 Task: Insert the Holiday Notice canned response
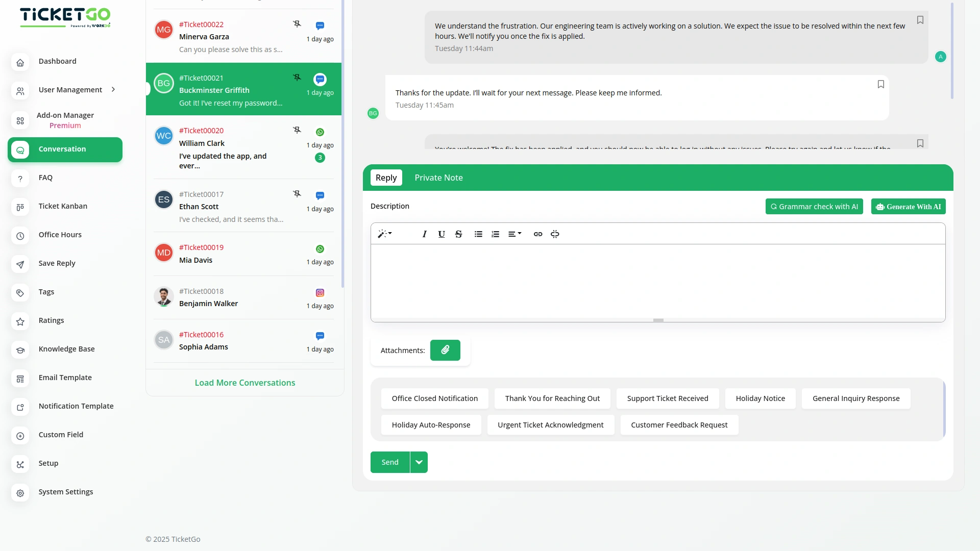[760, 398]
